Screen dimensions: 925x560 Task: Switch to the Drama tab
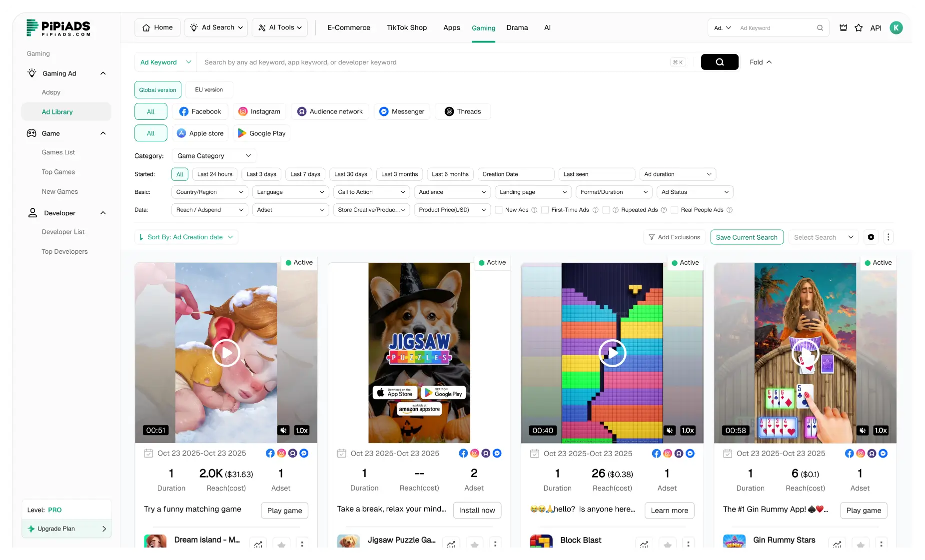[517, 27]
